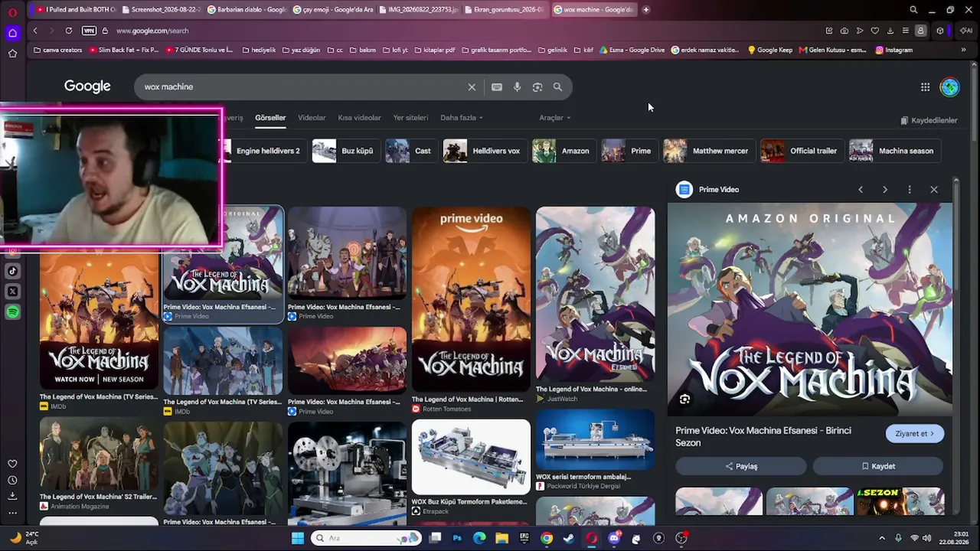980x551 pixels.
Task: Search by image with Google Lens icon
Action: tap(537, 87)
